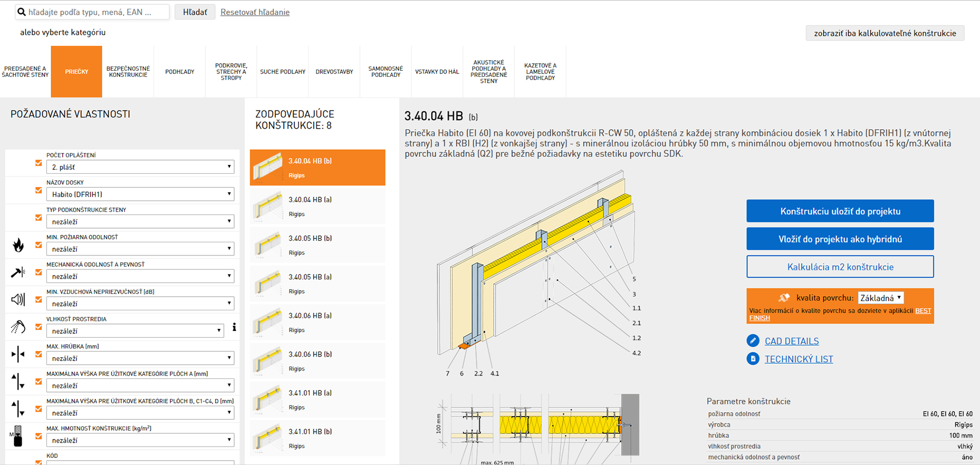This screenshot has height=465, width=980.
Task: Click the Technický list document icon
Action: 753,359
